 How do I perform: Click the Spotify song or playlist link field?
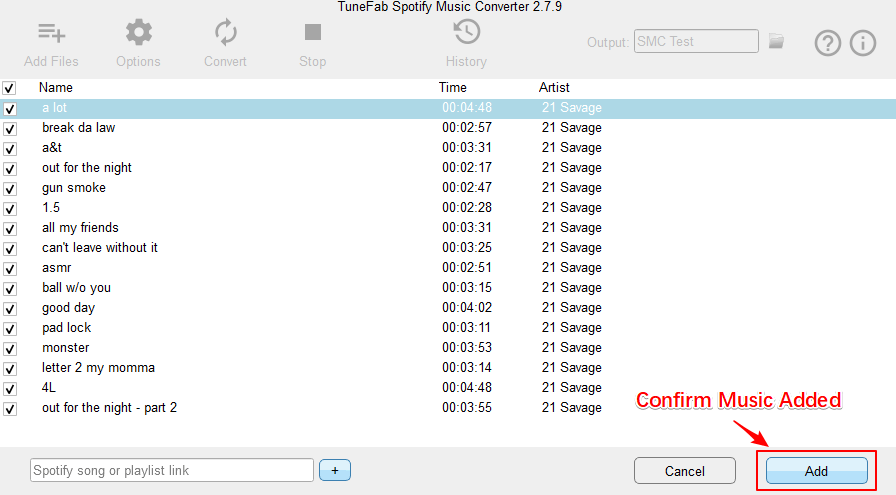coord(172,470)
